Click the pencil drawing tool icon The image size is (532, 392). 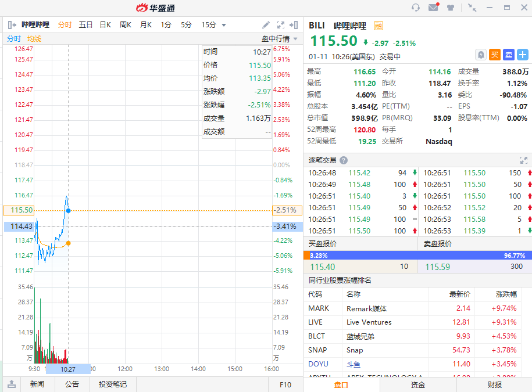click(x=266, y=25)
